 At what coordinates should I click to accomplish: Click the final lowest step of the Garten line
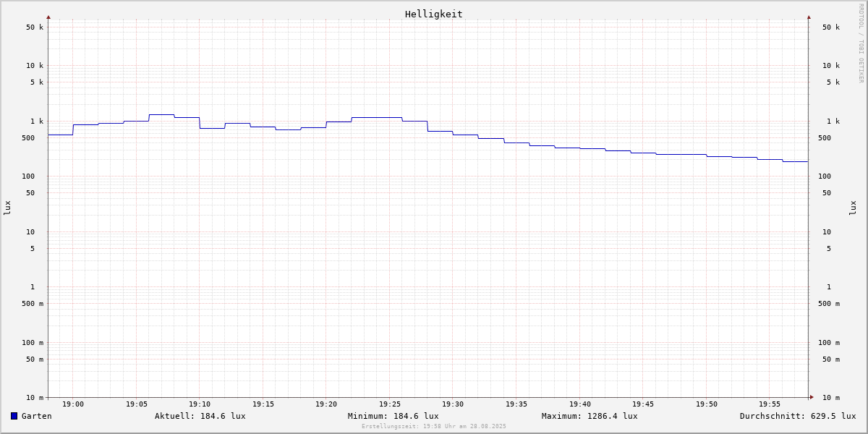click(x=795, y=161)
